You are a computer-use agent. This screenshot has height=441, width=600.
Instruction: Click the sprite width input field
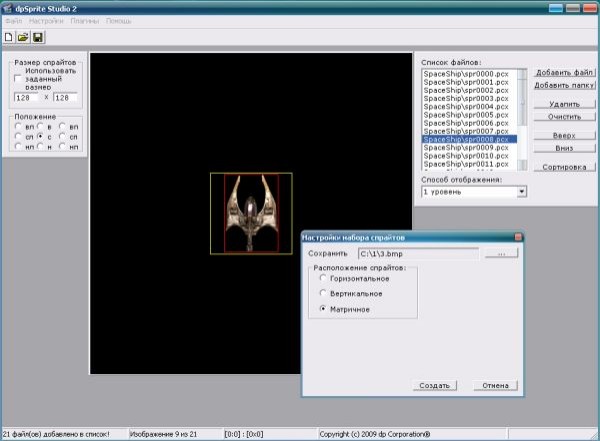click(x=26, y=98)
